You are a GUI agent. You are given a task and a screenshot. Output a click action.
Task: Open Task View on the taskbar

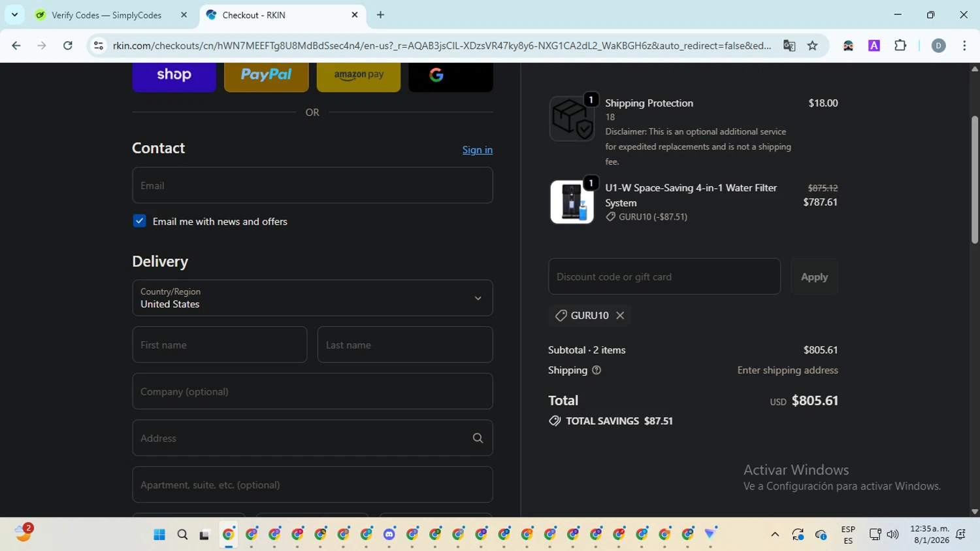[x=204, y=535]
